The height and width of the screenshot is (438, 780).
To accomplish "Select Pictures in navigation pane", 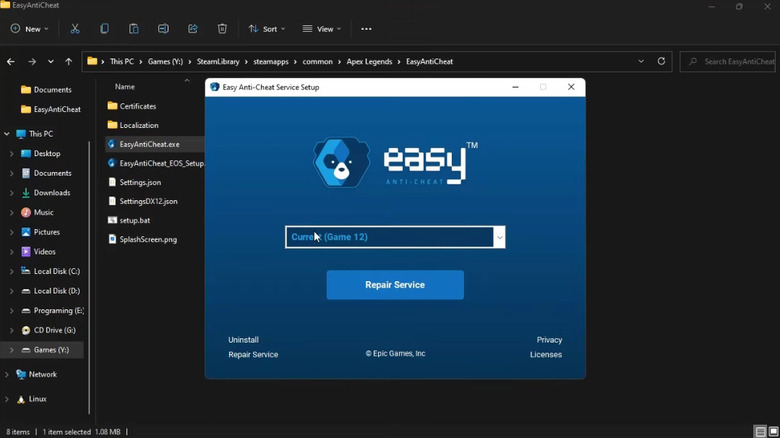I will pyautogui.click(x=40, y=232).
